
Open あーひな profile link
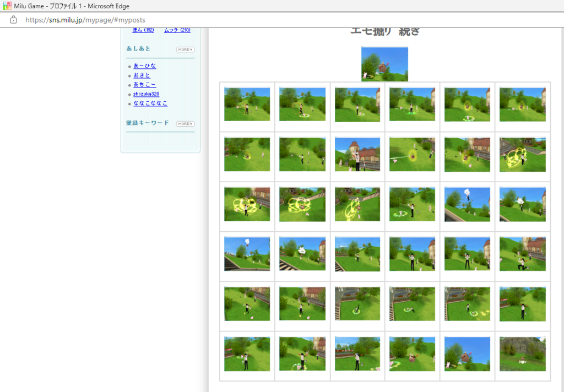coord(145,66)
